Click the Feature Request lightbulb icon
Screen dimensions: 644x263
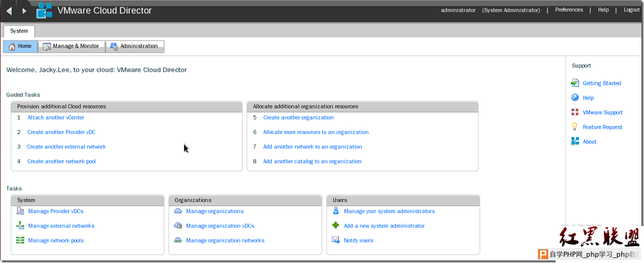(575, 126)
